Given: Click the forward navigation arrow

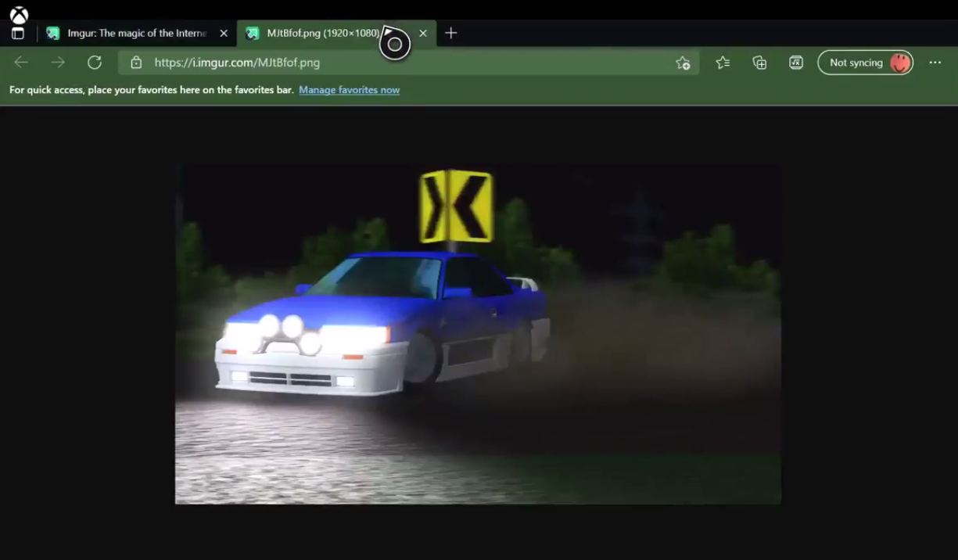Looking at the screenshot, I should [x=58, y=63].
